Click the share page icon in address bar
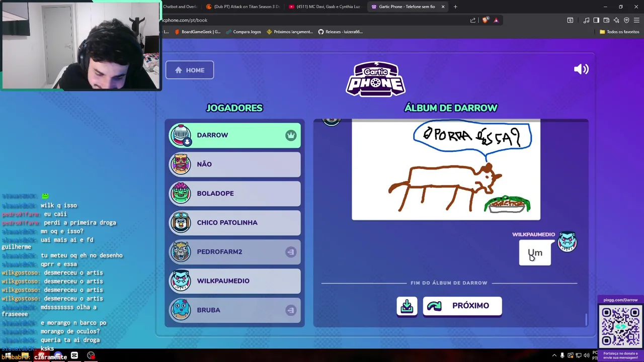The height and width of the screenshot is (362, 644). [x=473, y=20]
